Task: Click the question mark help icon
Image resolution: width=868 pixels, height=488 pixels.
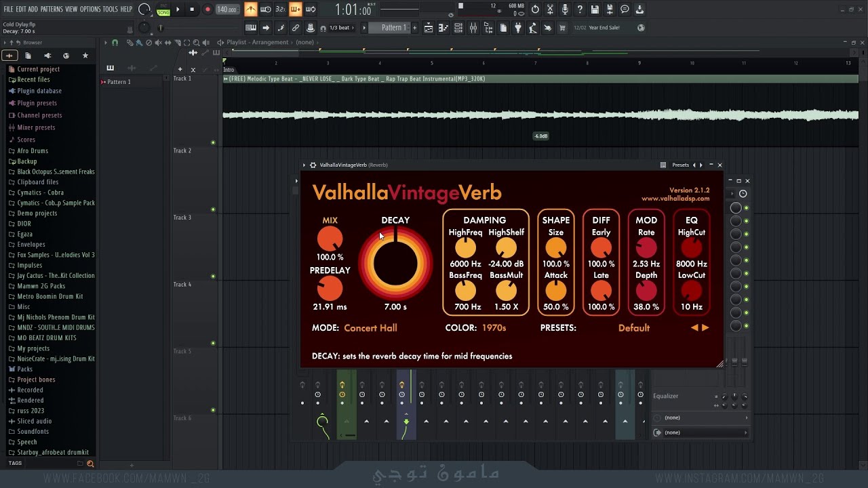Action: 580,9
